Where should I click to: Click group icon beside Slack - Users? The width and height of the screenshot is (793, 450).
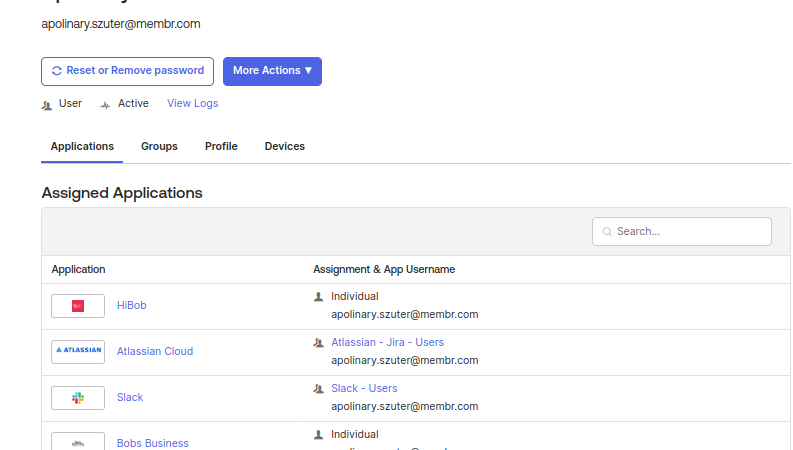(x=318, y=389)
